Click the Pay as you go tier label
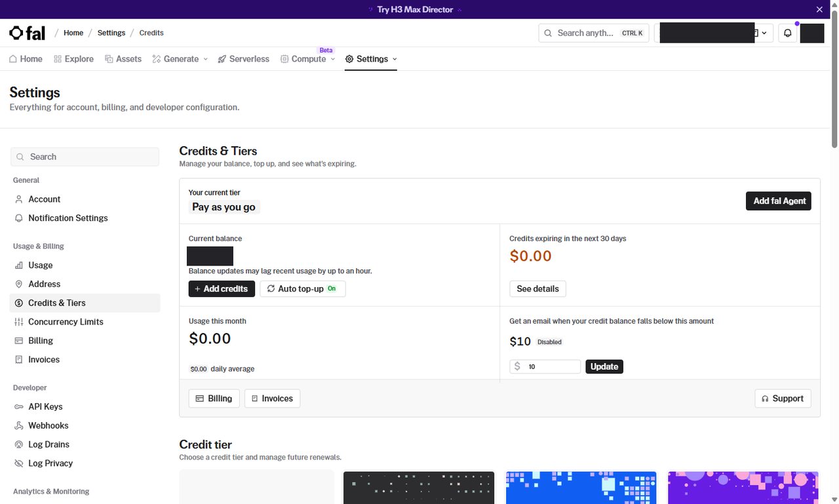The height and width of the screenshot is (504, 839). click(x=224, y=207)
